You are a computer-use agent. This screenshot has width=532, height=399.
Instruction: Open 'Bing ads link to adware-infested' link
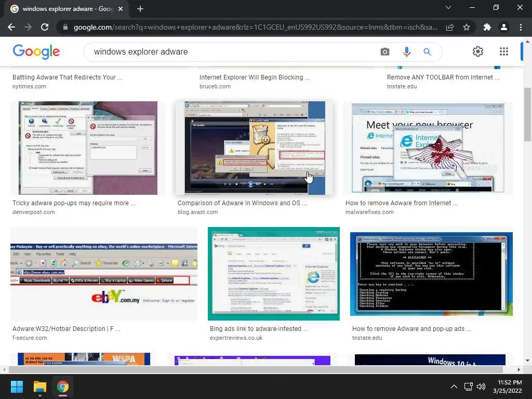(259, 329)
